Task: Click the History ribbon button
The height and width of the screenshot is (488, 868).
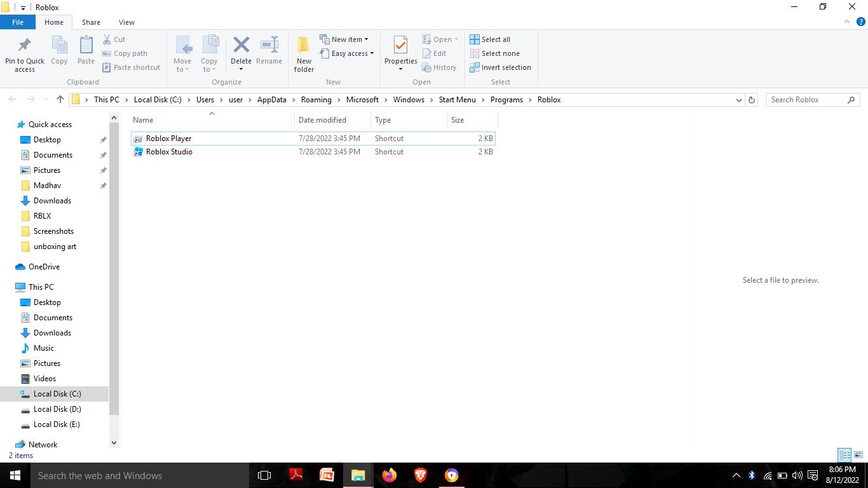Action: click(x=439, y=67)
